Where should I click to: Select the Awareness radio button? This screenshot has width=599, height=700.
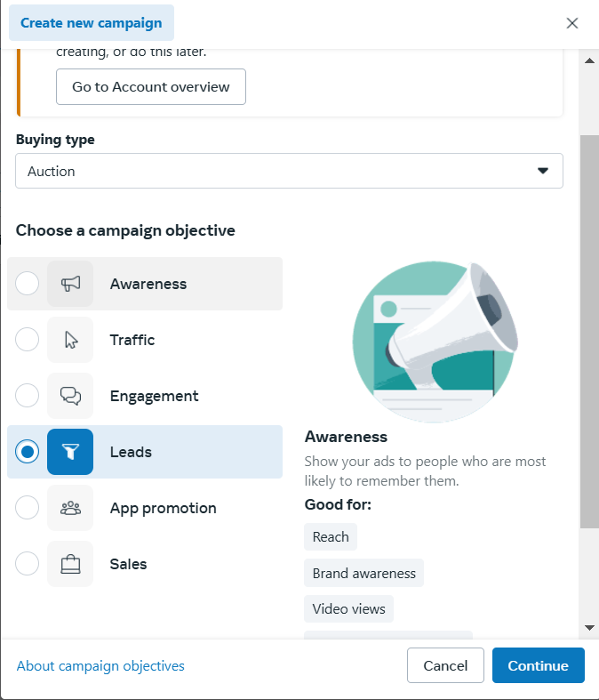coord(28,284)
